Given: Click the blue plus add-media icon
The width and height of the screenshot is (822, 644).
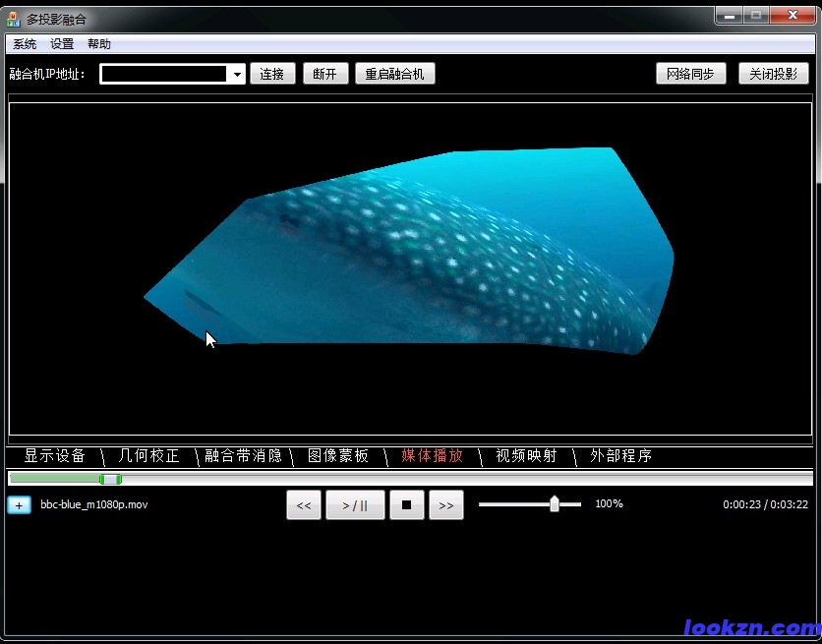Looking at the screenshot, I should click(19, 504).
